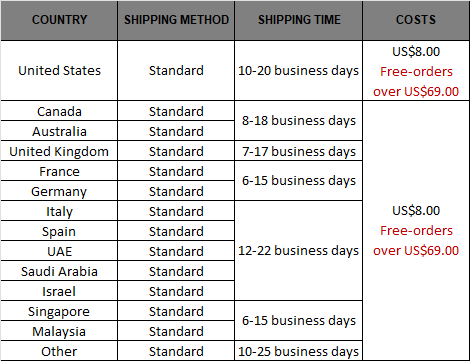Click the Germany row's Standard cell
470x361 pixels.
tap(176, 191)
